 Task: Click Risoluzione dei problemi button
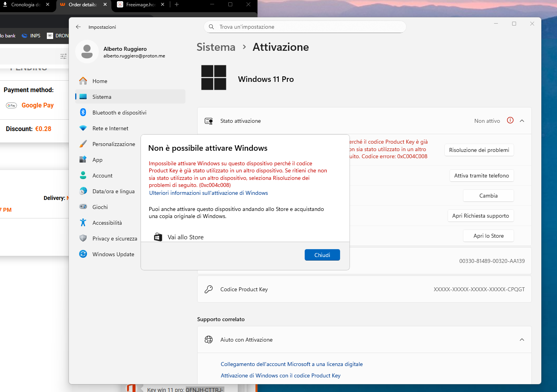tap(479, 150)
